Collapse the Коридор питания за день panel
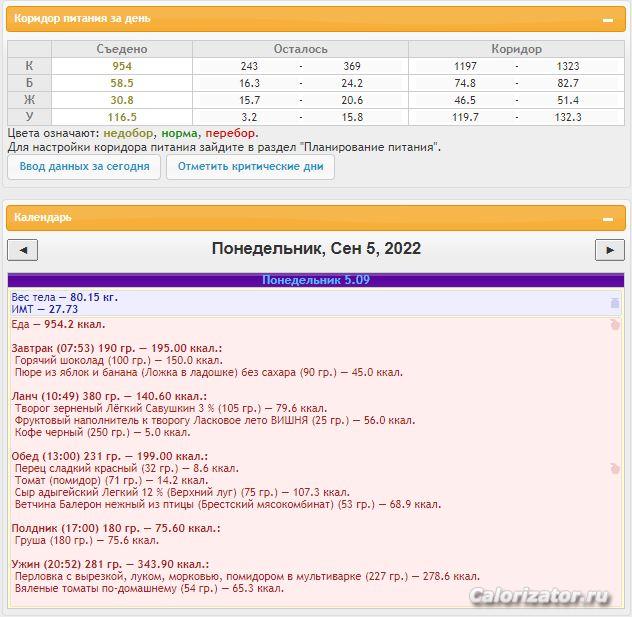Image resolution: width=632 pixels, height=617 pixels. 608,20
